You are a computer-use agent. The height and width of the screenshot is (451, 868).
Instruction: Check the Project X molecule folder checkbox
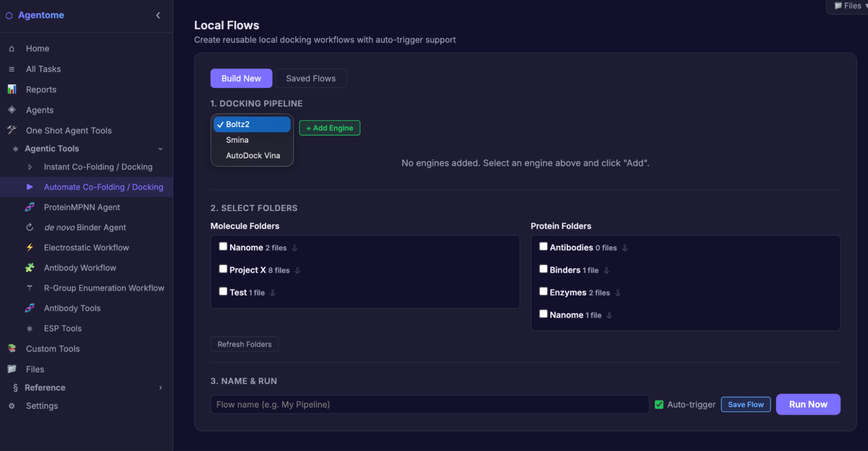click(x=223, y=269)
